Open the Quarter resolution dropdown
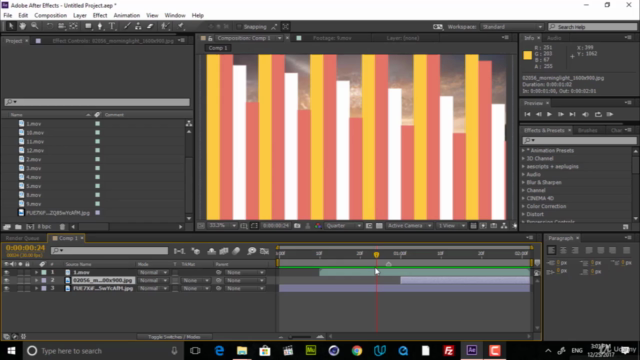Screen dimensions: 640x360 tap(343, 226)
